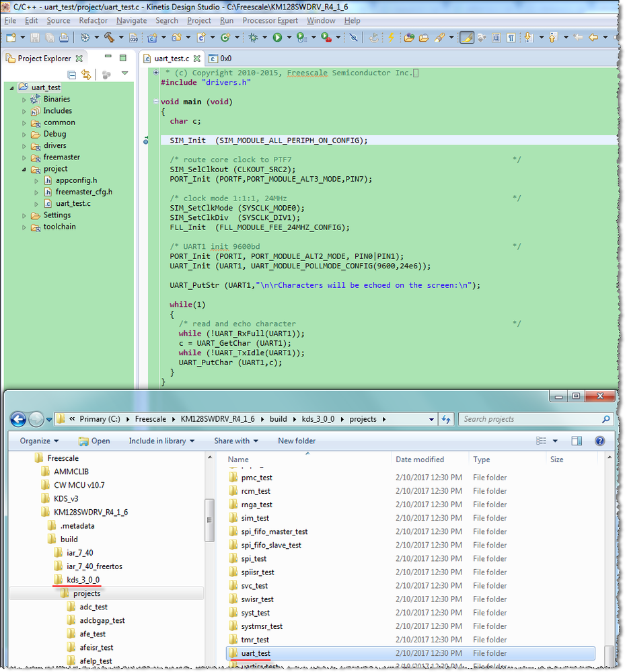Start debugging with the bug icon

[254, 38]
